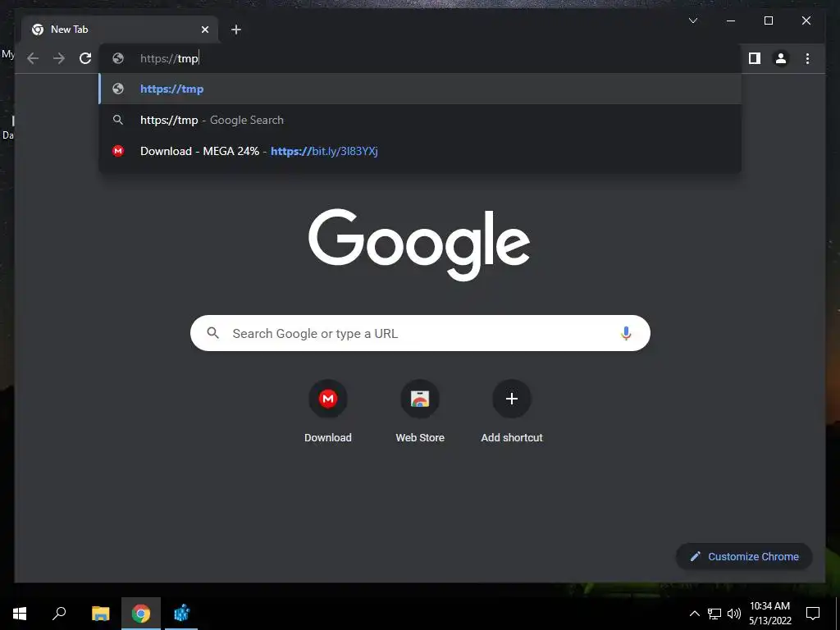
Task: Open the clock showing 10:34 AM
Action: pyautogui.click(x=769, y=614)
